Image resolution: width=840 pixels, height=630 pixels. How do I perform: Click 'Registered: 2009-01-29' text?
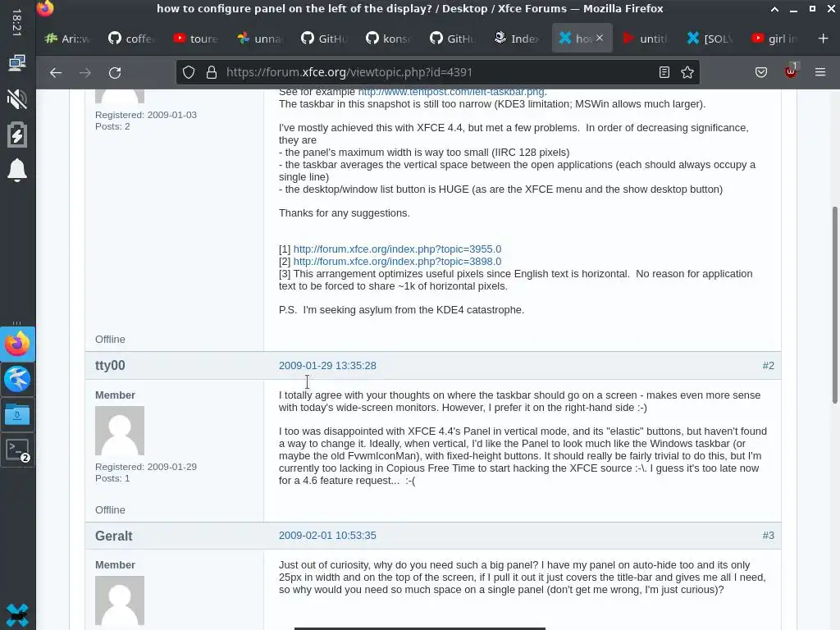click(146, 467)
